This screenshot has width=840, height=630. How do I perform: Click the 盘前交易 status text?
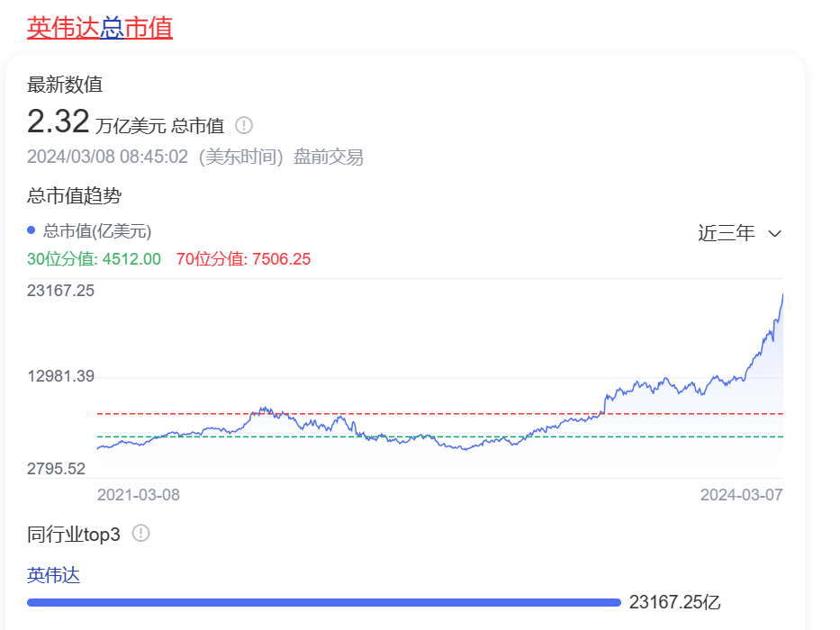pos(329,157)
